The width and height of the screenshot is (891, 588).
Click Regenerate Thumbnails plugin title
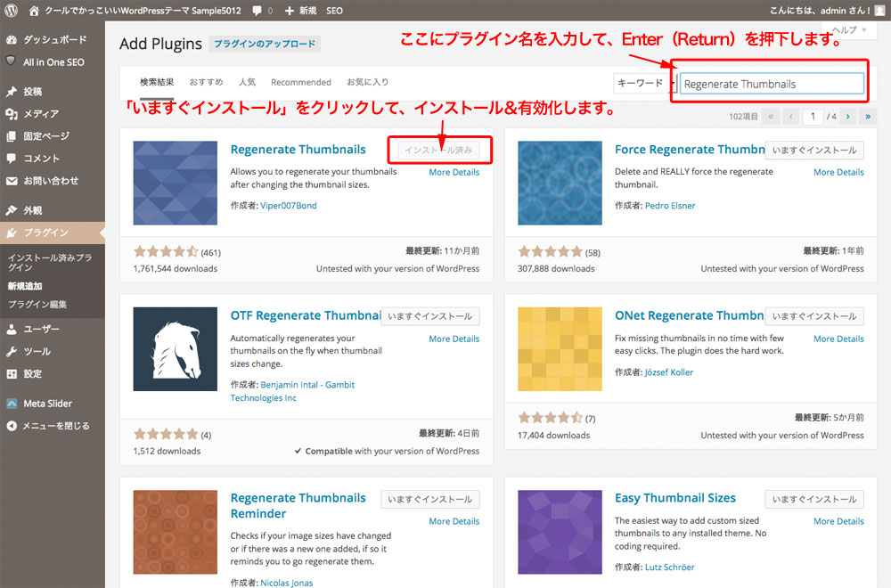point(298,150)
